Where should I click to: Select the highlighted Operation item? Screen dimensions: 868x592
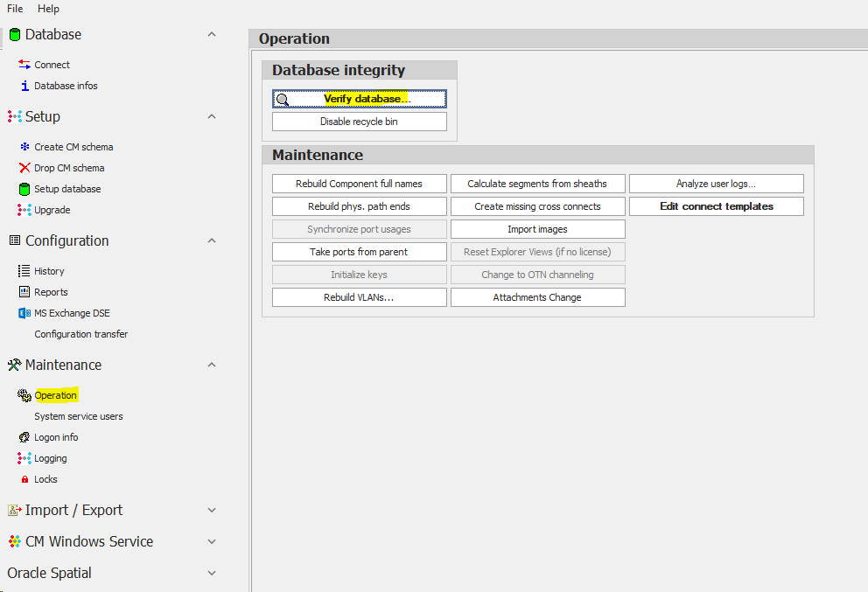(x=56, y=395)
